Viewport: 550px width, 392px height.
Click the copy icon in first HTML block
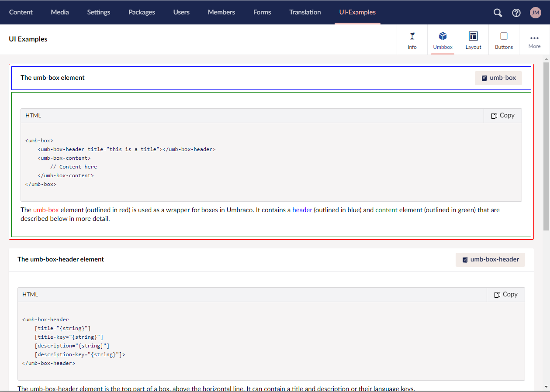point(494,116)
